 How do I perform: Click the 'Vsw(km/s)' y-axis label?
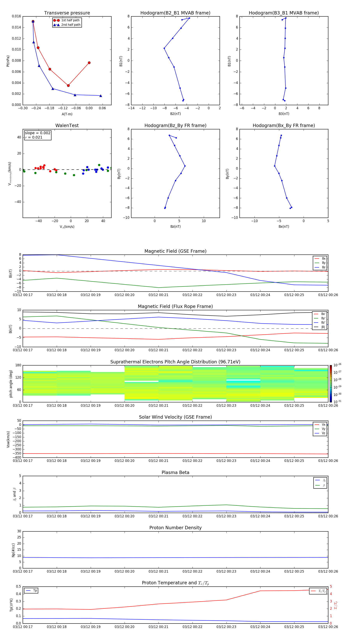(8, 439)
